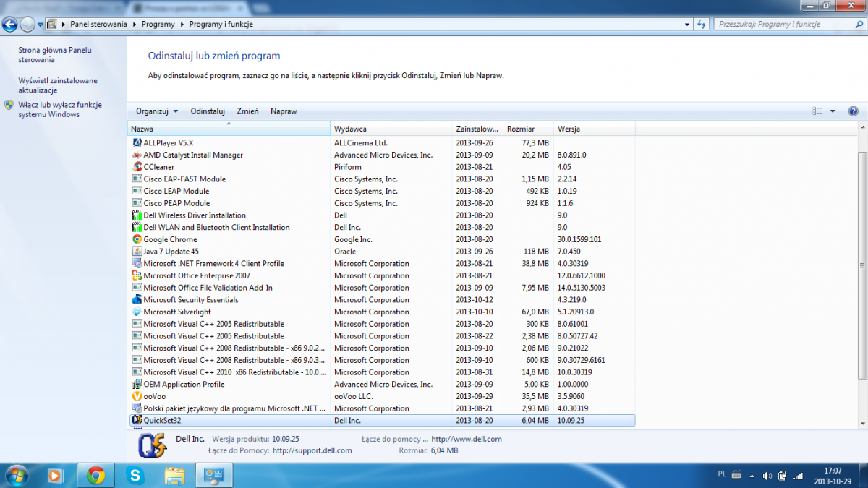Open Włącz lub wyłącz funkcje systemu Windows

[60, 109]
